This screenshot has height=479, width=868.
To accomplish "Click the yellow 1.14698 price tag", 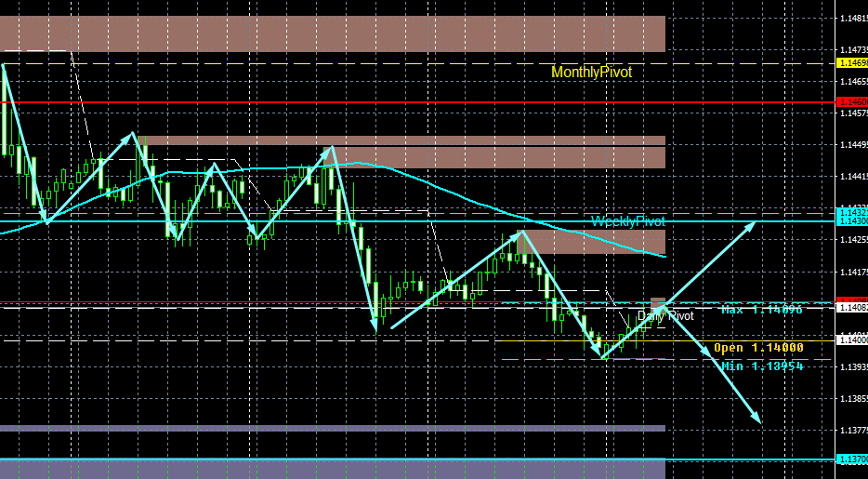I will click(x=852, y=63).
